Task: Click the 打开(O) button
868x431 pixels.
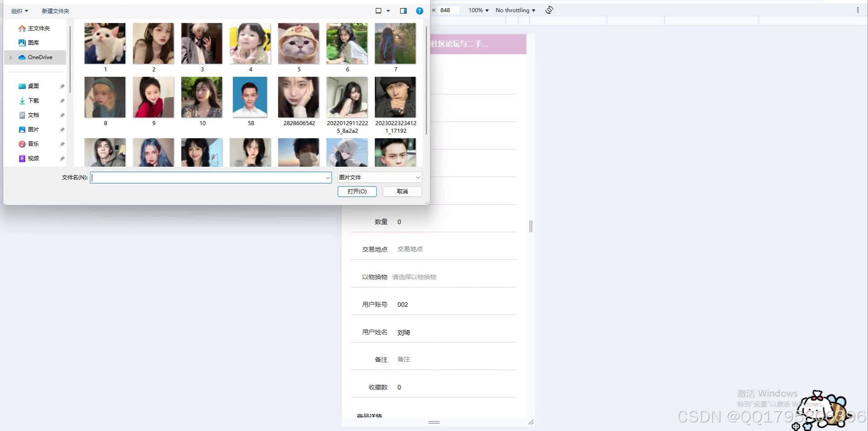Action: [x=357, y=191]
